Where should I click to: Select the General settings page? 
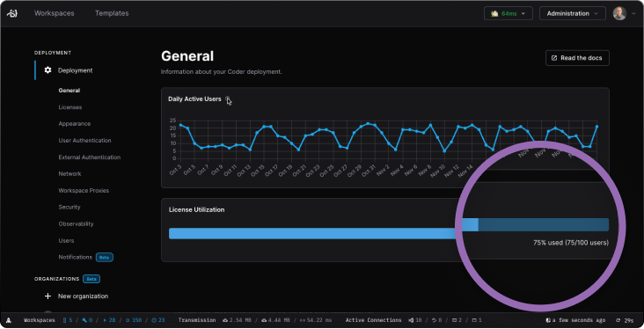tap(69, 91)
